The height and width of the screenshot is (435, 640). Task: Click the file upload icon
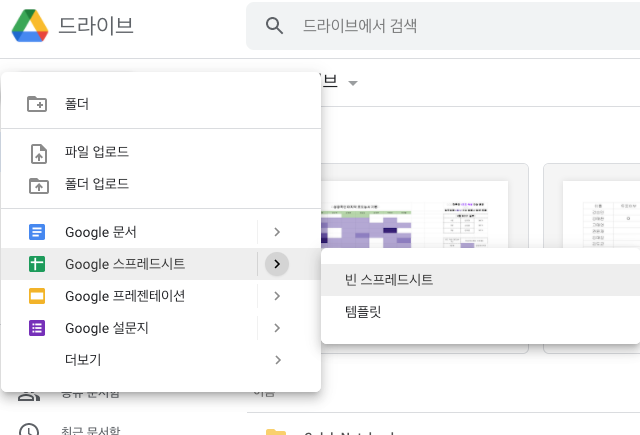39,154
